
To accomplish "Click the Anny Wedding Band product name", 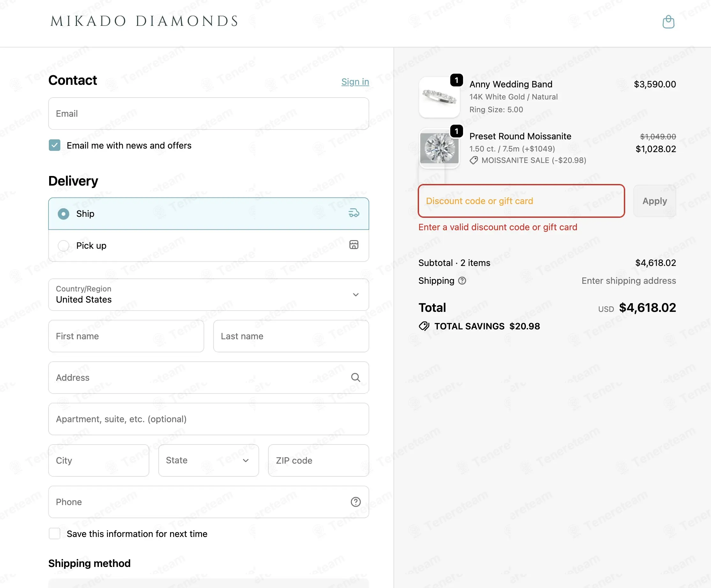I will (x=511, y=84).
